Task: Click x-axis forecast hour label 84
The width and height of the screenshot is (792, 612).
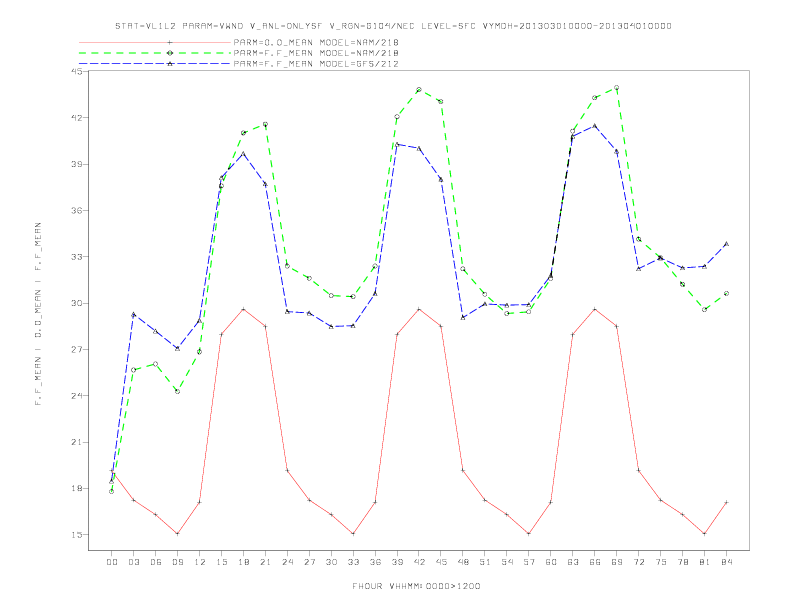Action: [x=726, y=562]
